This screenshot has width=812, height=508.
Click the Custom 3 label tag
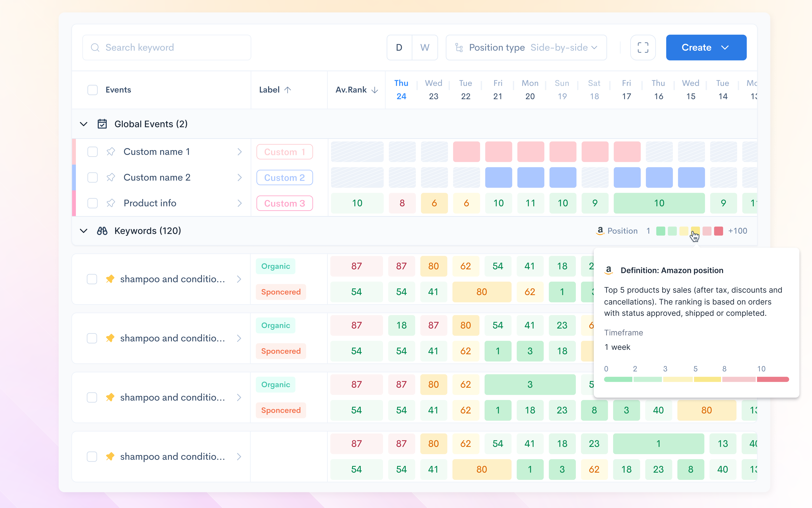(284, 203)
